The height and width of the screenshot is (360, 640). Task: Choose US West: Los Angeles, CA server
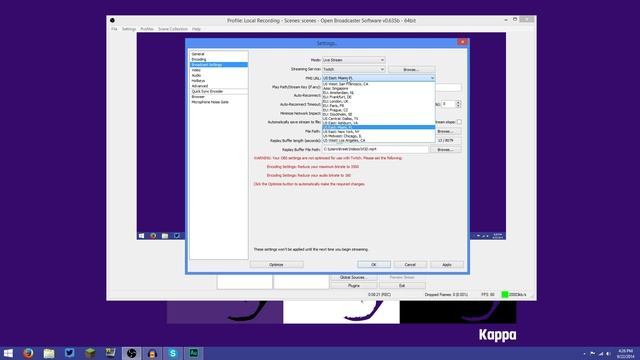(379, 140)
